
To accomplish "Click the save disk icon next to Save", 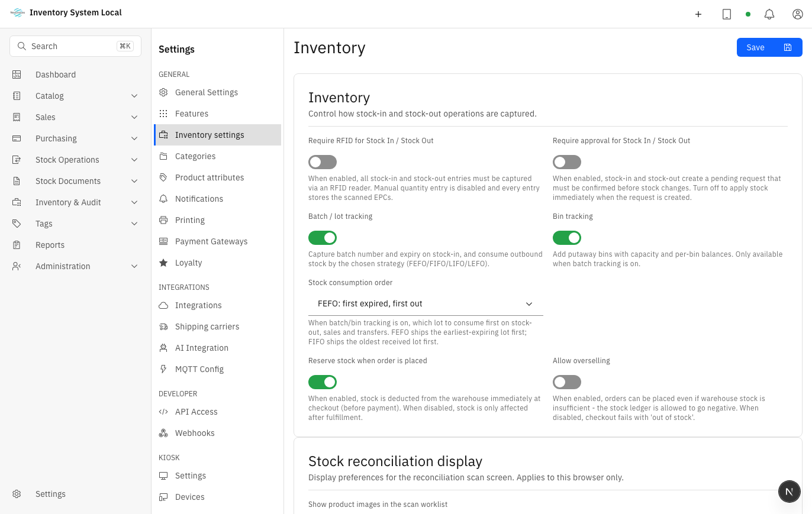I will [x=788, y=47].
